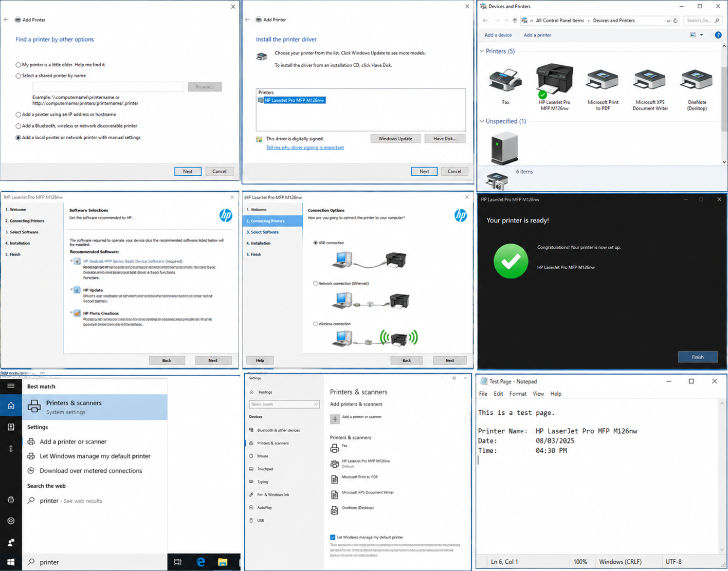Image resolution: width=728 pixels, height=571 pixels.
Task: Open the Format menu in Notepad
Action: pos(518,394)
